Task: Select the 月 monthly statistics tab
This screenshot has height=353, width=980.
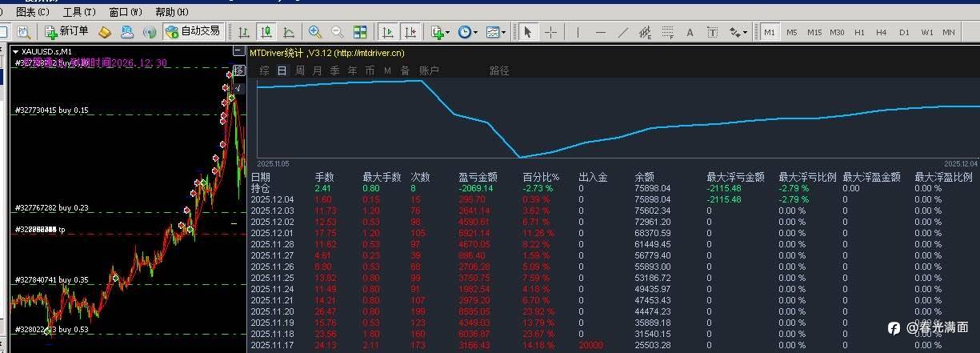Action: [317, 70]
